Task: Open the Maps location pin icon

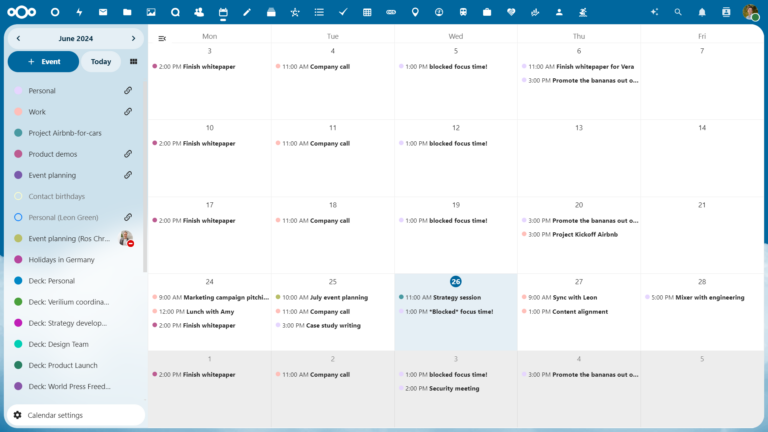Action: [x=415, y=12]
